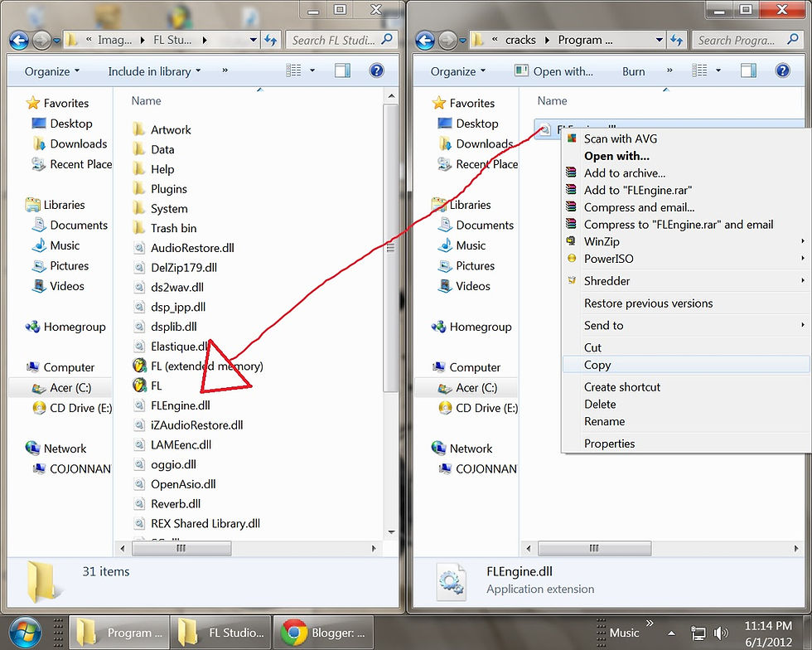Toggle the preview pane in the left window
This screenshot has width=812, height=650.
click(x=342, y=70)
